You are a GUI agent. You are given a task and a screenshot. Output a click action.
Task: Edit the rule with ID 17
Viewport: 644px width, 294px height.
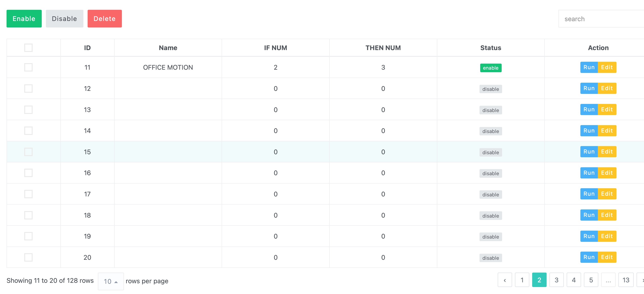pyautogui.click(x=607, y=194)
